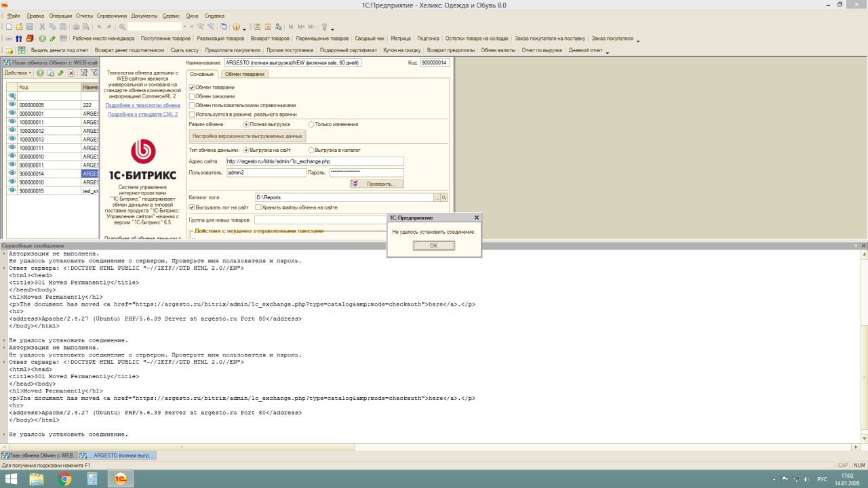868x488 pixels.
Task: Click 'Рабочее место менеджера' toolbar button
Action: tap(103, 39)
